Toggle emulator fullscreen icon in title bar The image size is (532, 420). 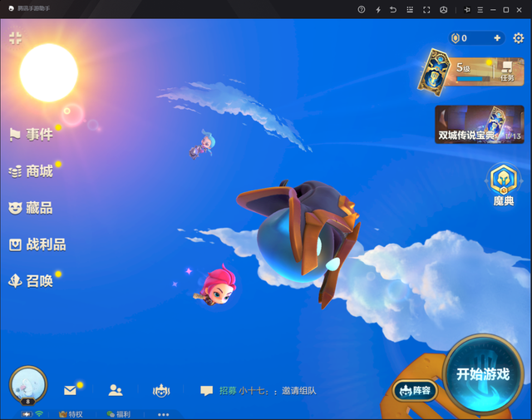click(426, 10)
